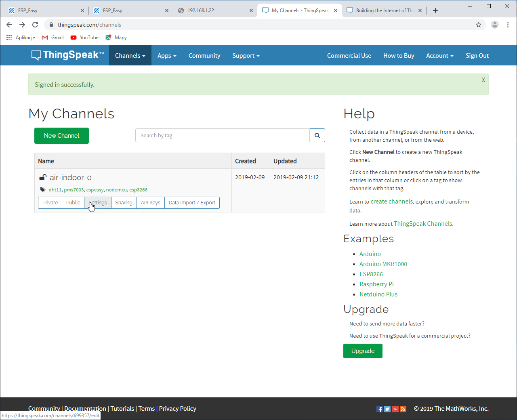The width and height of the screenshot is (517, 420).
Task: Filter by the pms7003 tag
Action: (74, 190)
